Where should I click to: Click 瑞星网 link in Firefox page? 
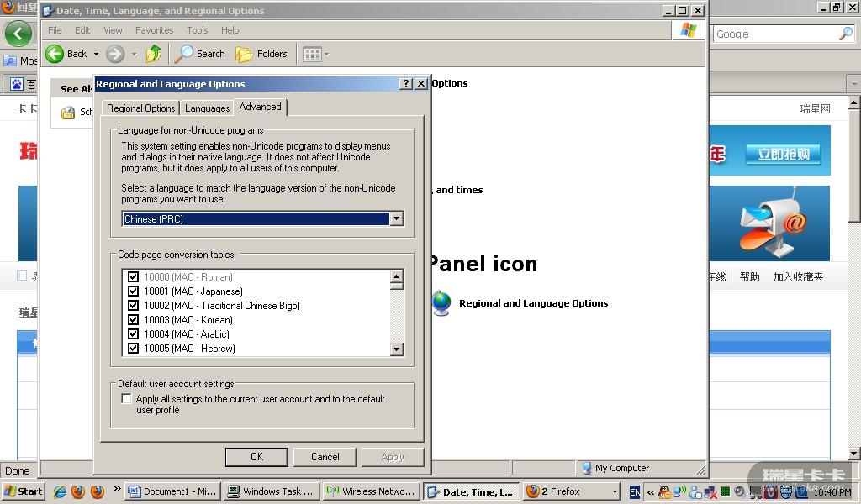[815, 108]
